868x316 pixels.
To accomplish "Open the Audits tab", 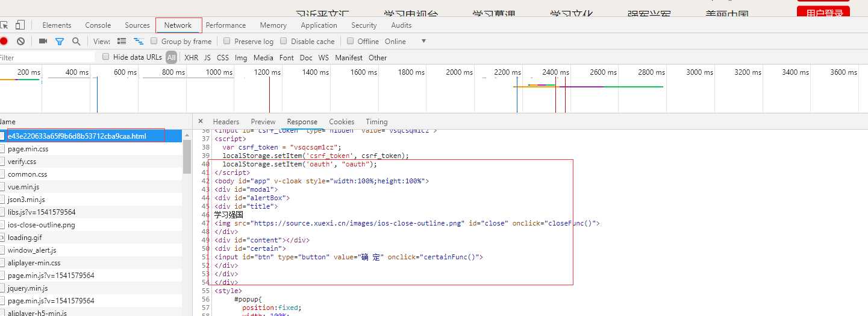I will (401, 25).
